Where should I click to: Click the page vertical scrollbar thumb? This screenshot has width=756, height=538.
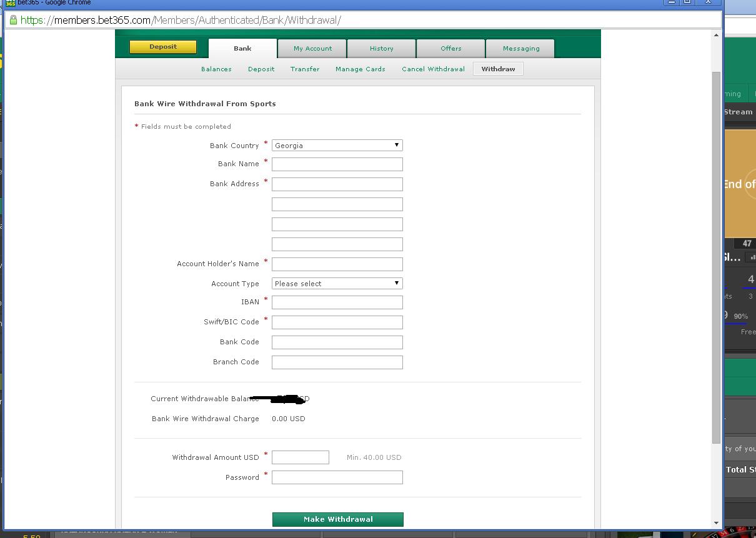pyautogui.click(x=716, y=257)
